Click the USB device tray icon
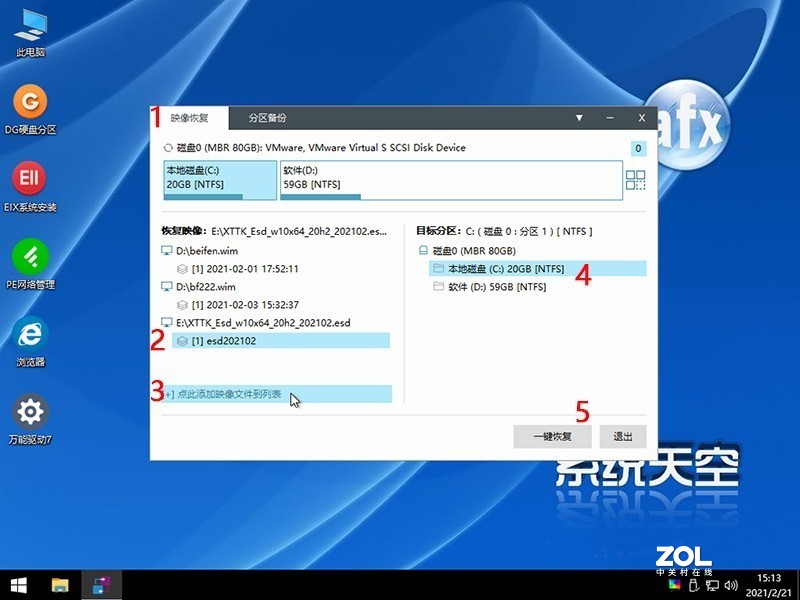The height and width of the screenshot is (600, 800). (694, 585)
